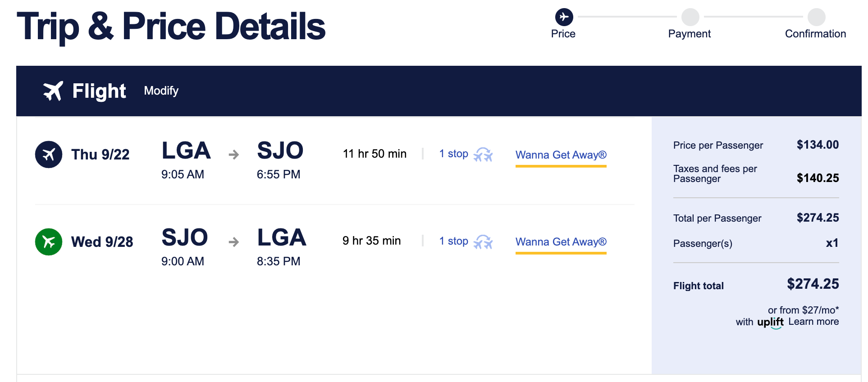This screenshot has width=868, height=382.
Task: Click the Flight total amount $274.25
Action: [x=813, y=284]
